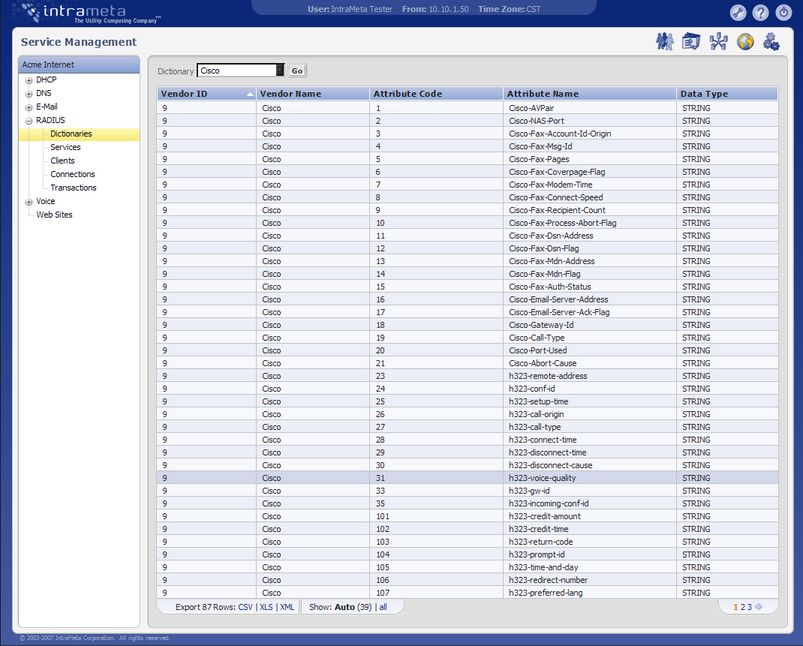
Task: Expand the DHCP tree node
Action: (29, 80)
